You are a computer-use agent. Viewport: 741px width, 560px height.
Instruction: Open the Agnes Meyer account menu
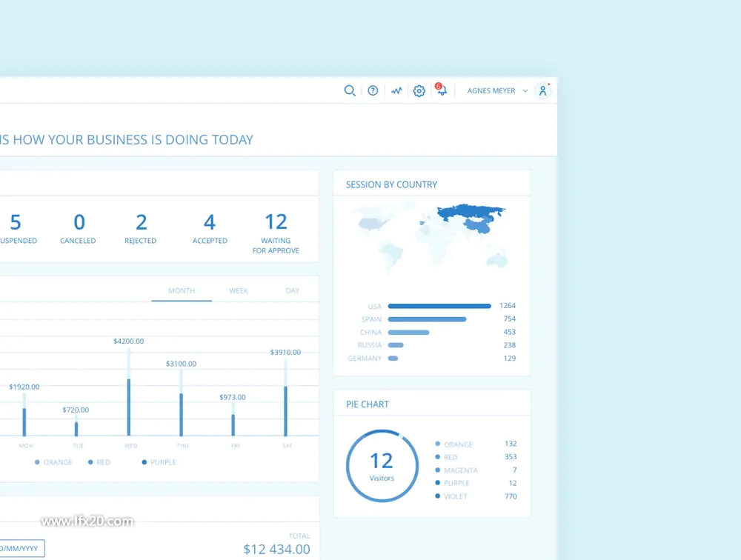click(x=491, y=90)
